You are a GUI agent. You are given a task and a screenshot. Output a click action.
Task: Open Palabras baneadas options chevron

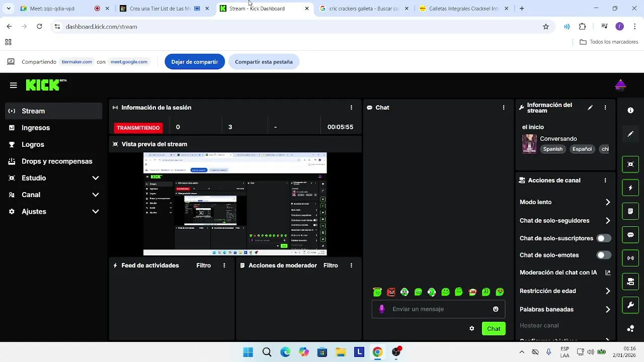[x=608, y=310]
